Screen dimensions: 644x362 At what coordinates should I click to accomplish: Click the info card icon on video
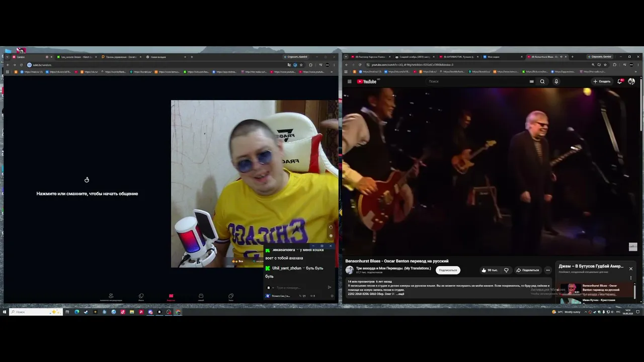pos(633,247)
